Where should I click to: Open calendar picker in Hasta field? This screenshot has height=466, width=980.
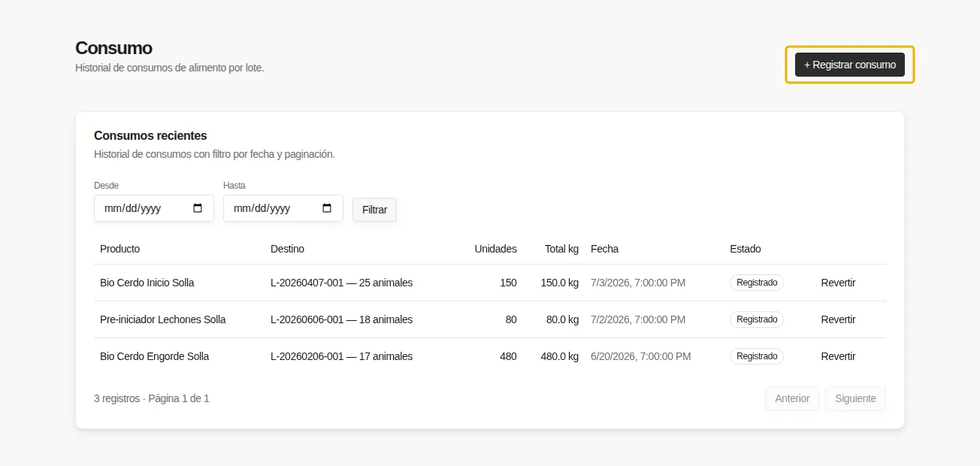pyautogui.click(x=327, y=208)
